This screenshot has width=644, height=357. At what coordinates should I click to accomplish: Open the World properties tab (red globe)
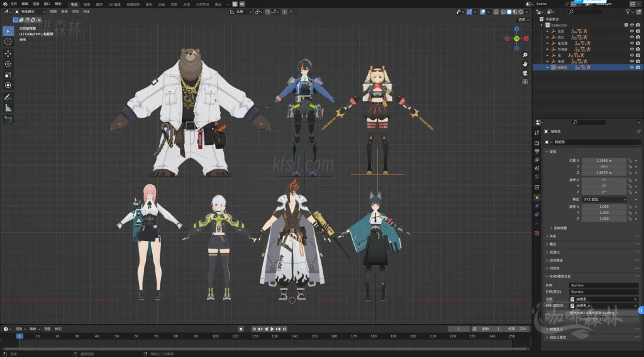point(537,176)
